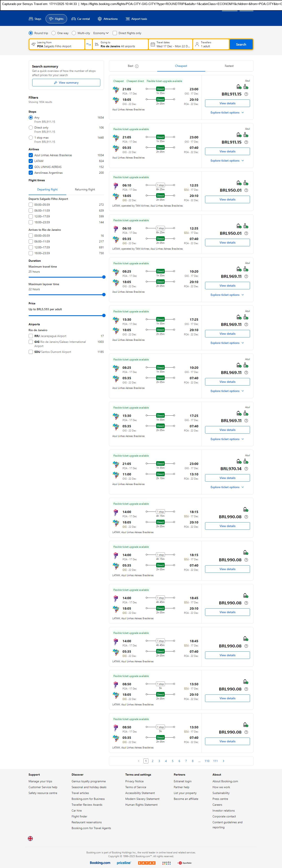This screenshot has width=282, height=868.
Task: Switch to the Fastest sorting tab
Action: (229, 66)
